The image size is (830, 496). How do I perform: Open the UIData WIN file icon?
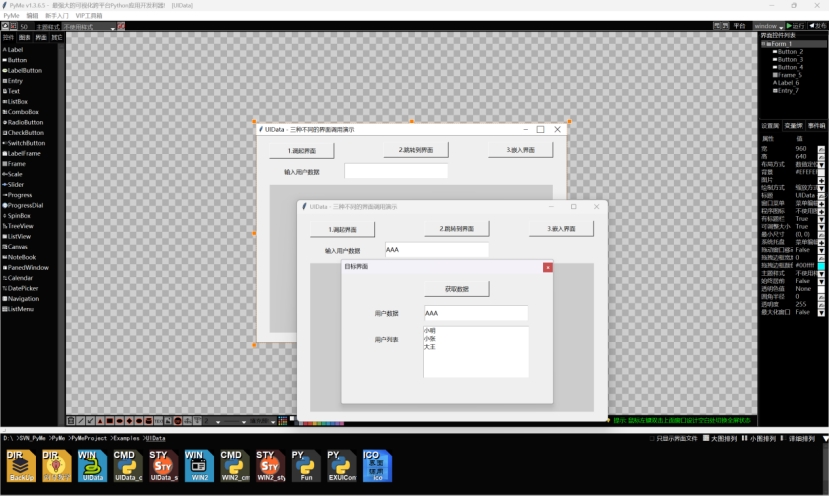coord(93,466)
